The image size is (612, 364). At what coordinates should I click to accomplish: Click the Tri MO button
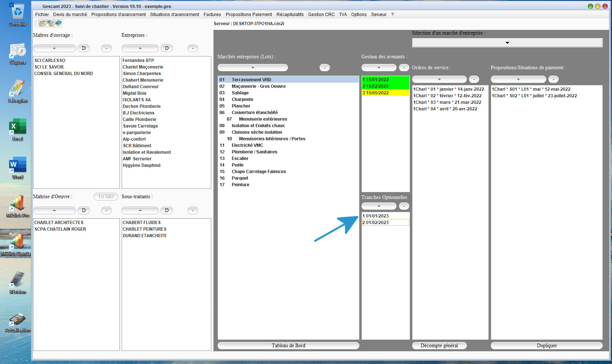pos(106,196)
